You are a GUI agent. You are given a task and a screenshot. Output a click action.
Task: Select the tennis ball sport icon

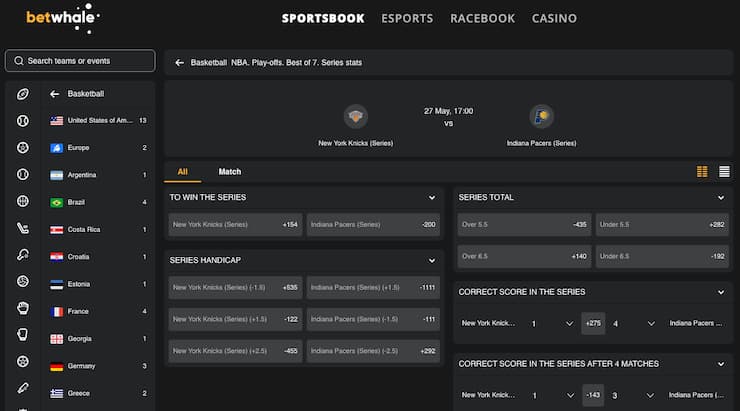click(x=23, y=174)
